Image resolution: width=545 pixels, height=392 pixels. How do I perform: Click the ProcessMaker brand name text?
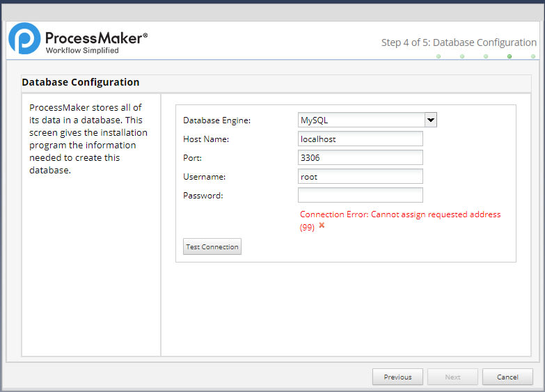[x=96, y=38]
